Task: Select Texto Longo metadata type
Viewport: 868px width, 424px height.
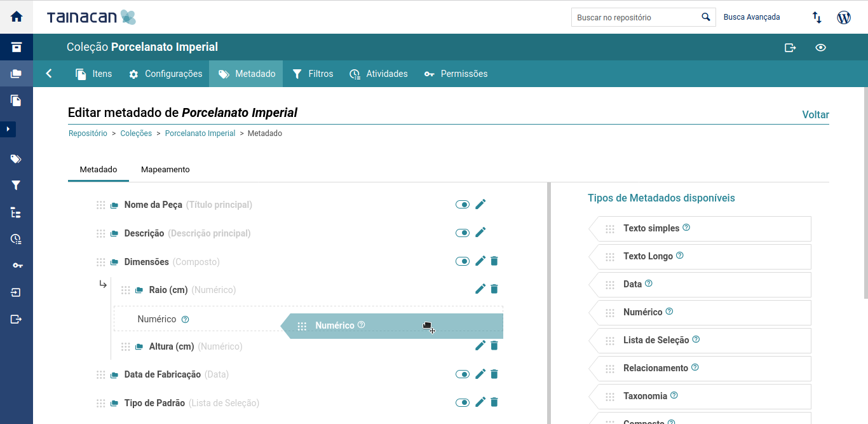Action: tap(700, 257)
